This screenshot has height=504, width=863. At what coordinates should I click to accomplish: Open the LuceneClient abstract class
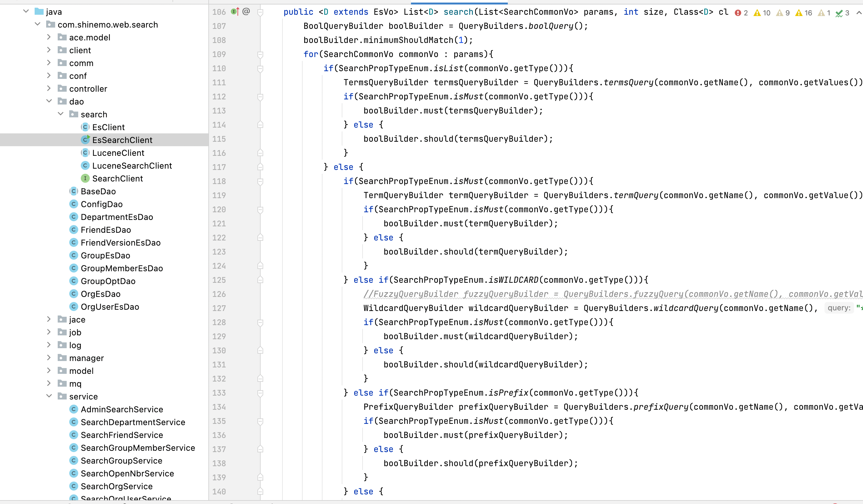tap(118, 153)
